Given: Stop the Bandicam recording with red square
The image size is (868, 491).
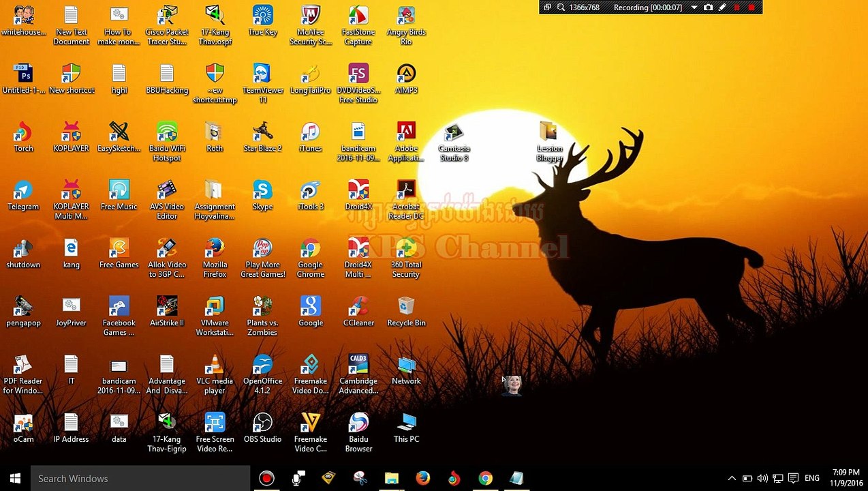Looking at the screenshot, I should (751, 8).
